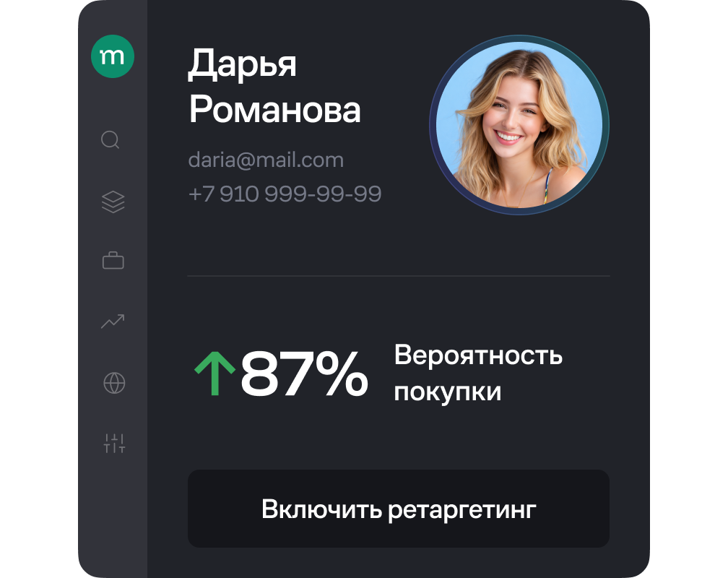Click the green upward arrow indicator

(x=214, y=374)
